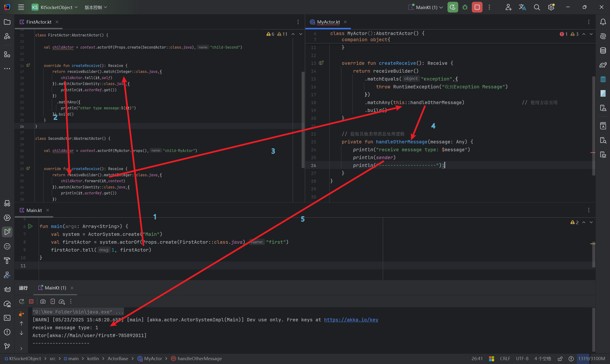Click the Rerun MainKt green button

click(x=452, y=7)
